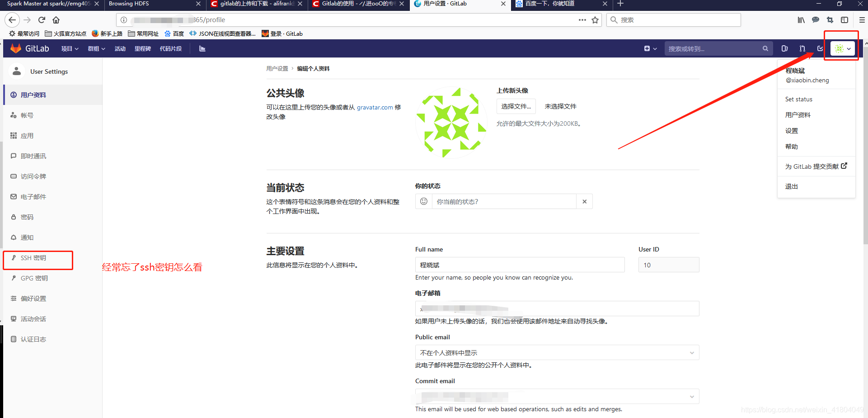Open GitLab home via fox logo
Viewport: 868px width, 418px height.
16,48
